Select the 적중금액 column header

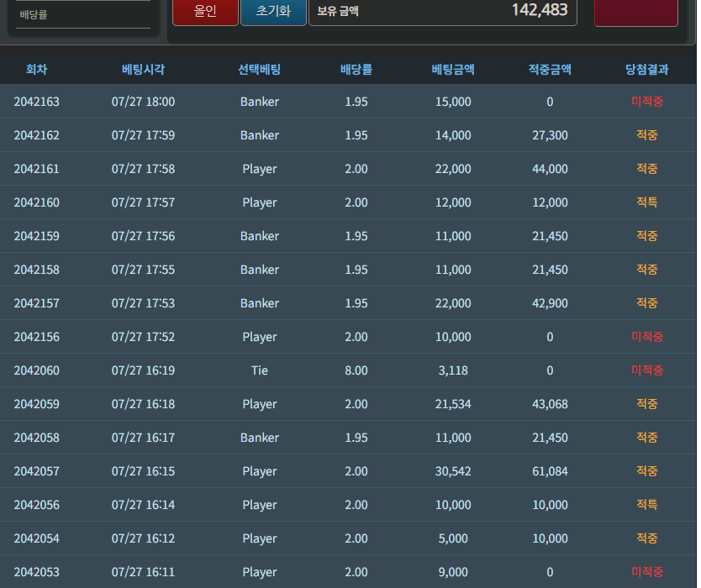pos(550,69)
